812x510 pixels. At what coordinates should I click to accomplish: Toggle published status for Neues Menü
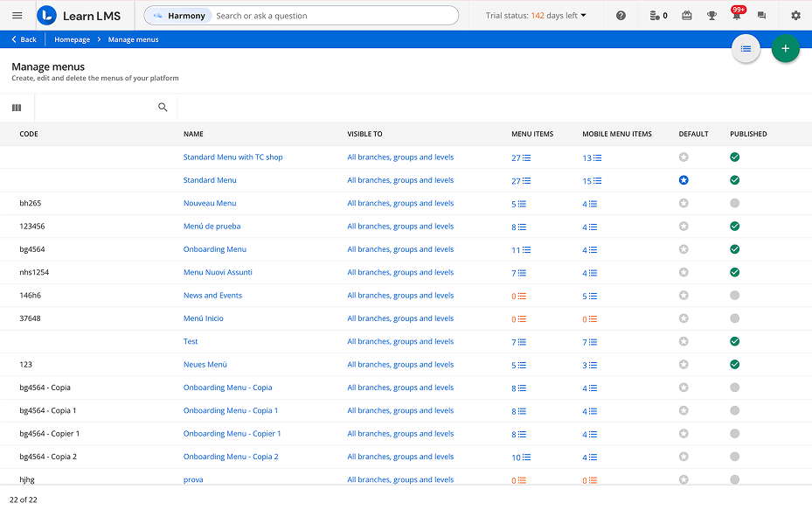[x=735, y=365]
